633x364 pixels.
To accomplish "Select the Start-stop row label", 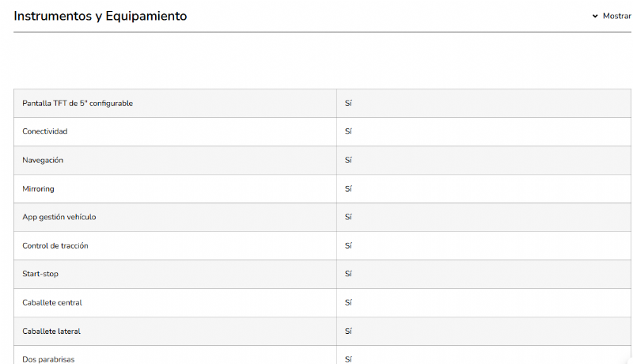I will [x=40, y=274].
